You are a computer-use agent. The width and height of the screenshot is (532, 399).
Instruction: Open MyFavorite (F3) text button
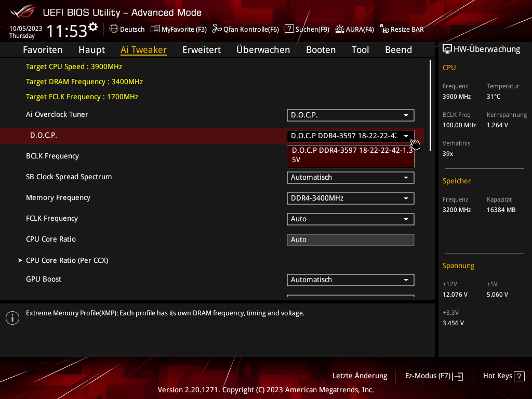[x=184, y=29]
